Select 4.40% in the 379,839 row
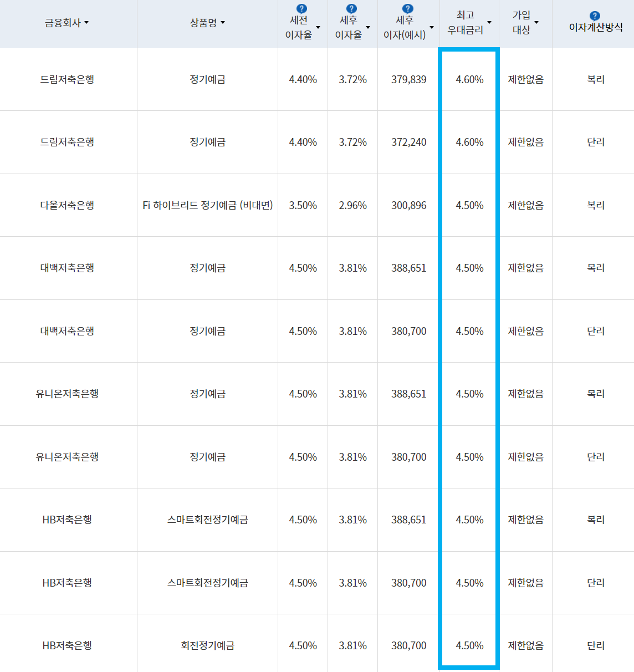This screenshot has height=672, width=634. coord(303,79)
